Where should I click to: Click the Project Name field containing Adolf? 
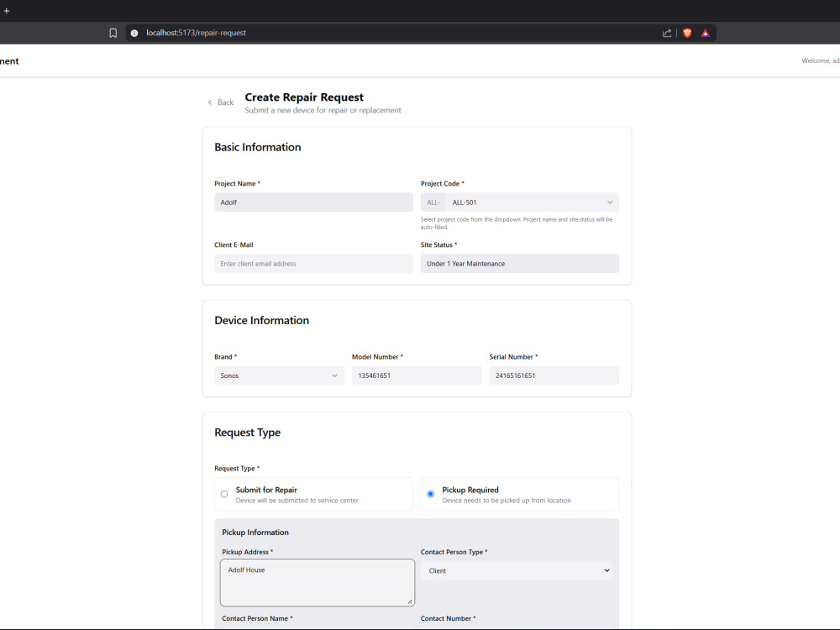pos(313,202)
